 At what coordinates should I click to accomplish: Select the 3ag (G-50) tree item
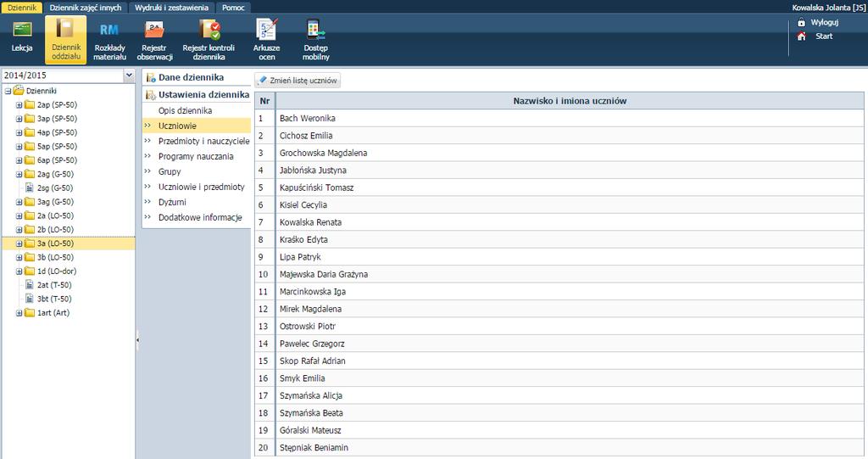[55, 202]
